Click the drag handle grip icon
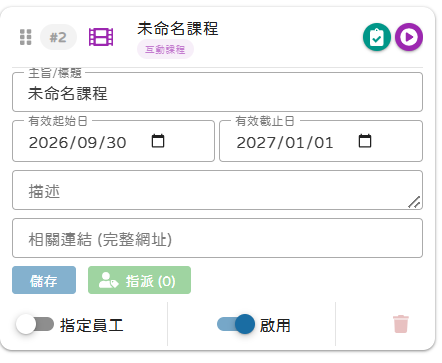 point(26,37)
